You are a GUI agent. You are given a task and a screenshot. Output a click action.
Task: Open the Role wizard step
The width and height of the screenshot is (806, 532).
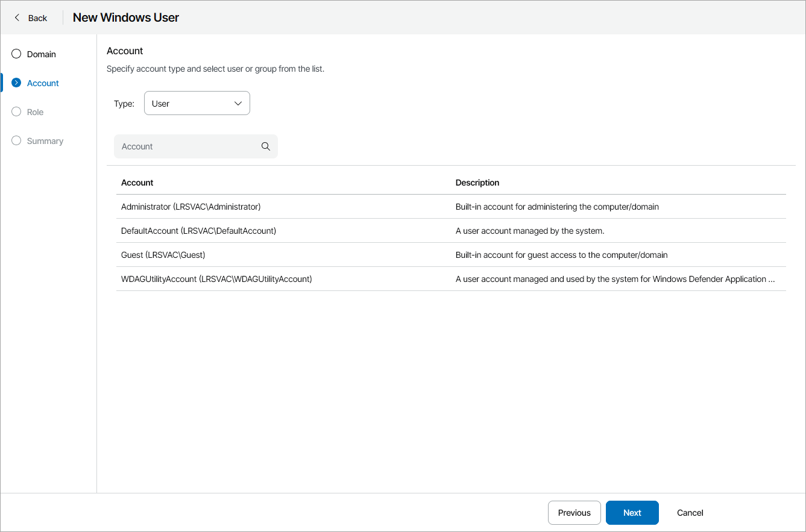(x=36, y=112)
